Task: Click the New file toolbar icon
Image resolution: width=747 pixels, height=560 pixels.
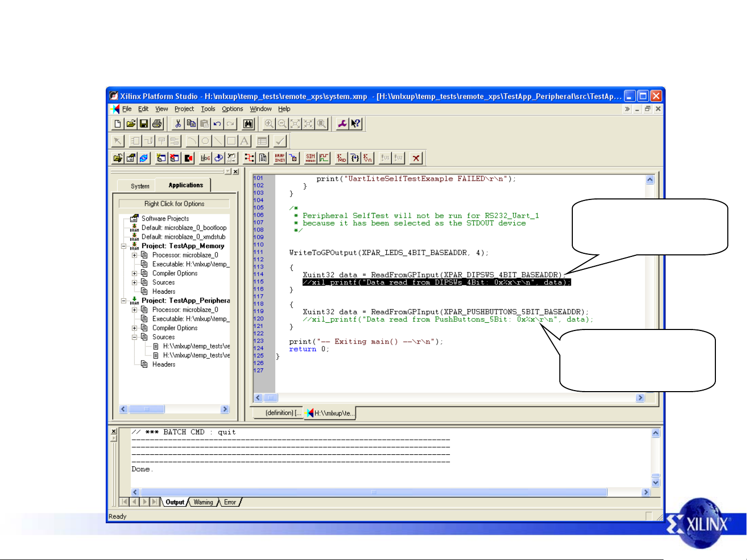Action: (118, 124)
